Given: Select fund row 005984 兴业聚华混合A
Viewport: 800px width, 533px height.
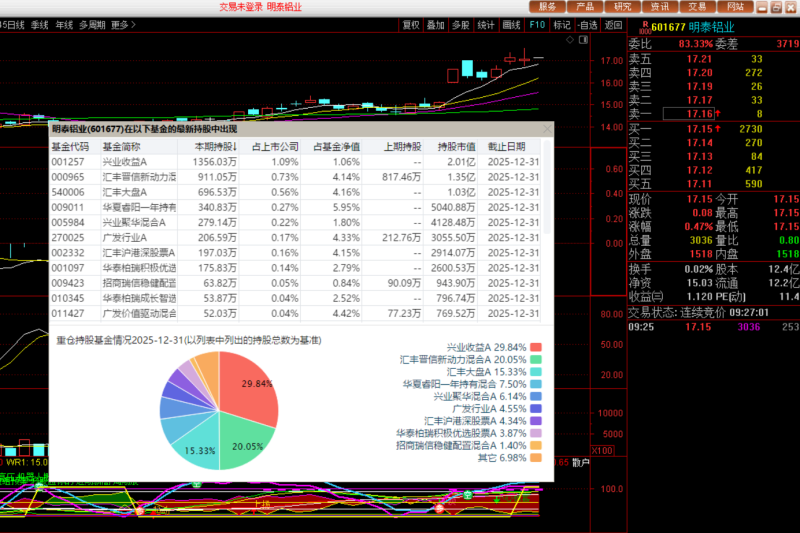Looking at the screenshot, I should click(x=295, y=222).
